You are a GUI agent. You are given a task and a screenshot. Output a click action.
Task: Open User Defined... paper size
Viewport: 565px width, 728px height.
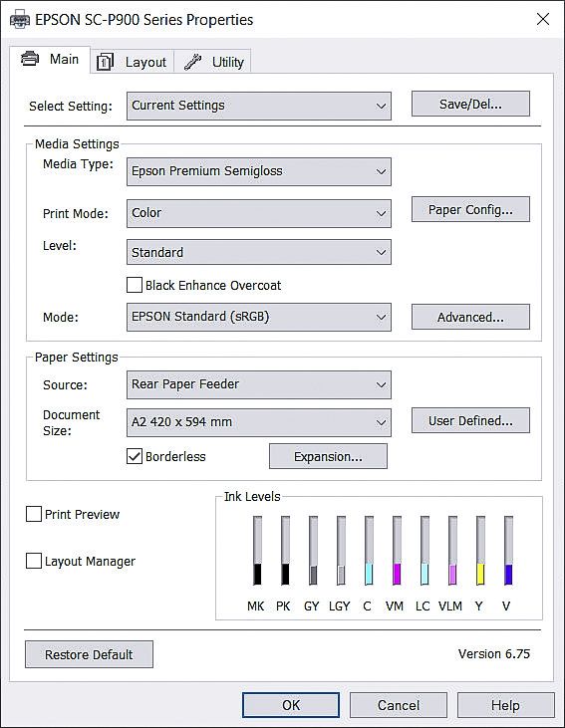pos(470,420)
